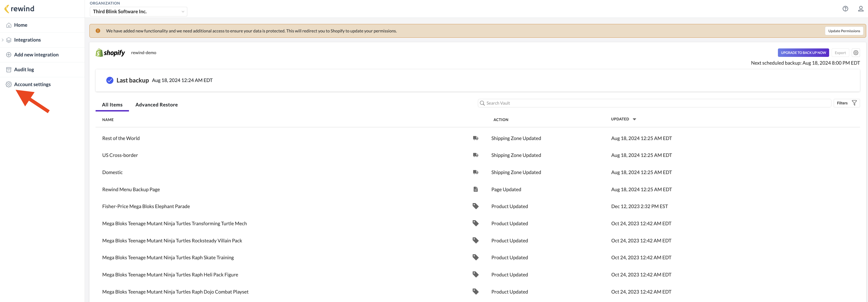868x302 pixels.
Task: Click the truck icon for US Cross-border
Action: click(x=475, y=155)
